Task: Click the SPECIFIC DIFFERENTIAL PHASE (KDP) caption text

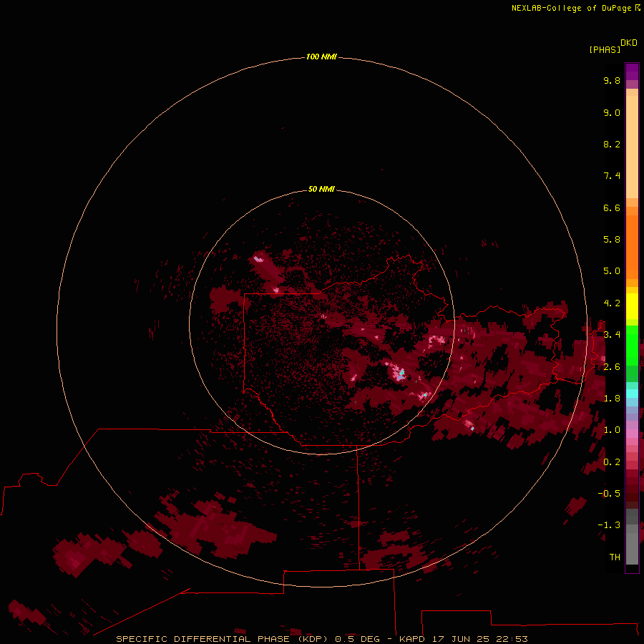Action: coord(223,639)
